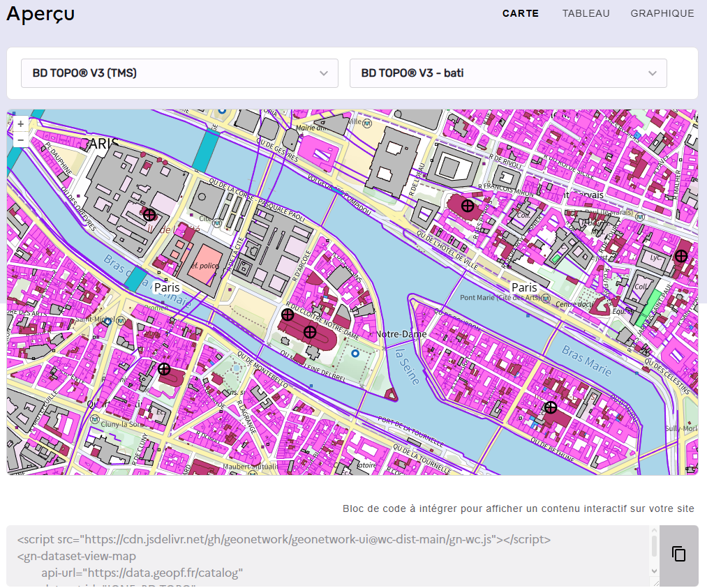
Task: Zoom in on the map
Action: click(20, 124)
